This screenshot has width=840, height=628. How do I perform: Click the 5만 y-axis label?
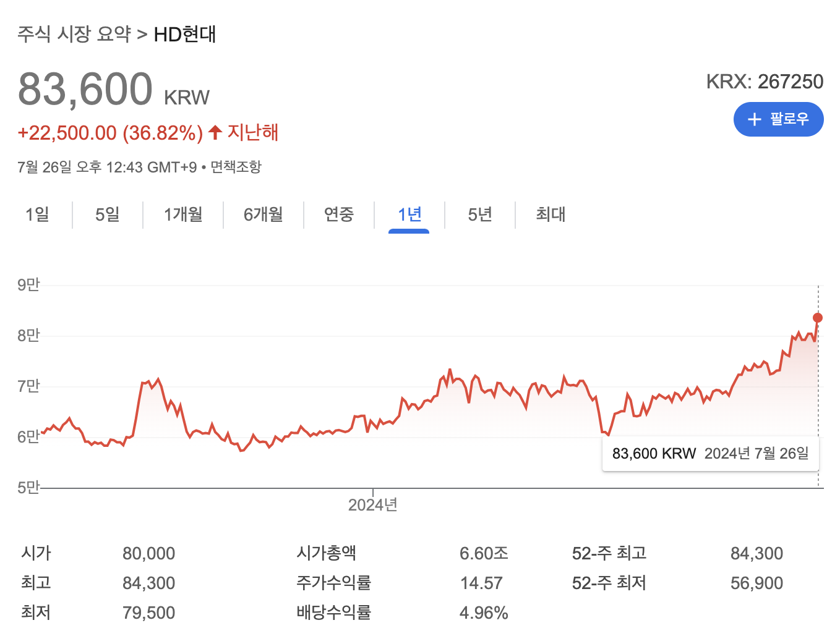pos(28,488)
